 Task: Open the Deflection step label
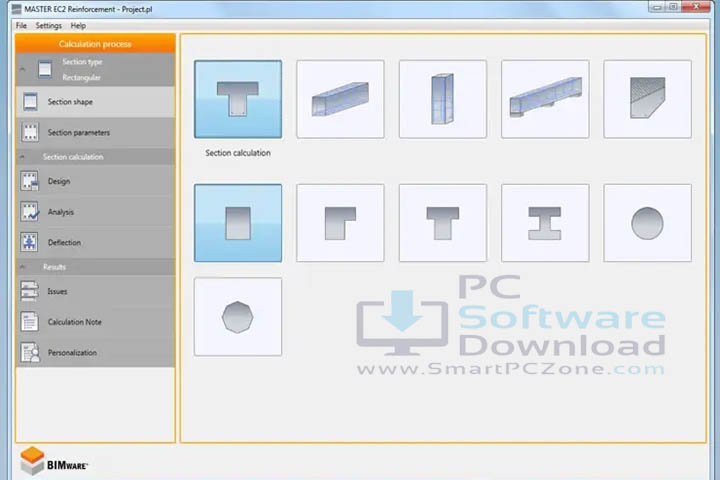[x=64, y=243]
